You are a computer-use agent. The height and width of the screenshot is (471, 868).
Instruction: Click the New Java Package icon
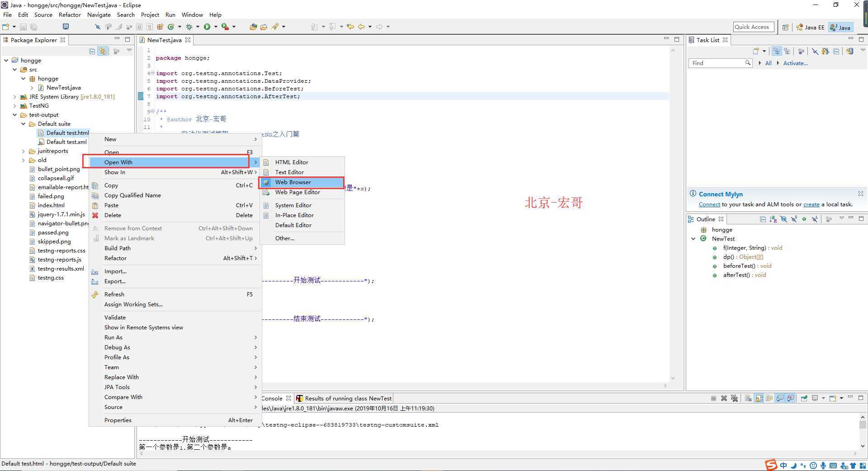point(160,27)
